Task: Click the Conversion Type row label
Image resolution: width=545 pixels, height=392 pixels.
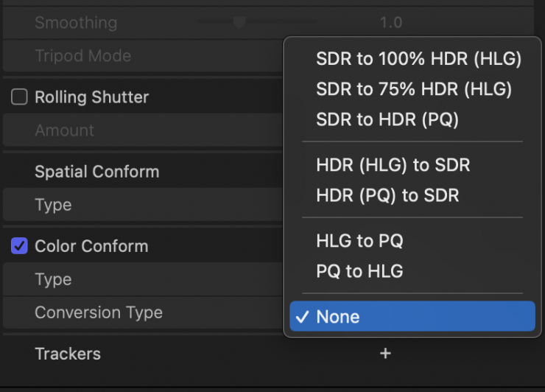Action: pyautogui.click(x=99, y=312)
